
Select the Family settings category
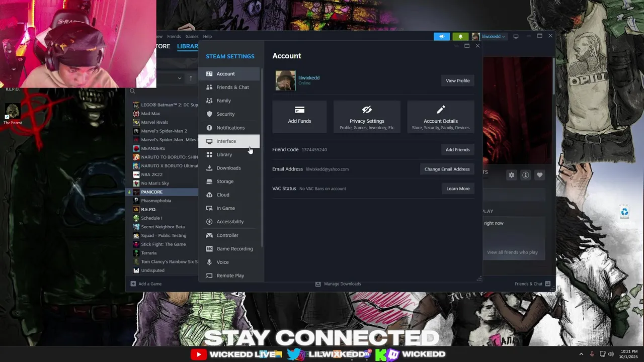coord(229,101)
